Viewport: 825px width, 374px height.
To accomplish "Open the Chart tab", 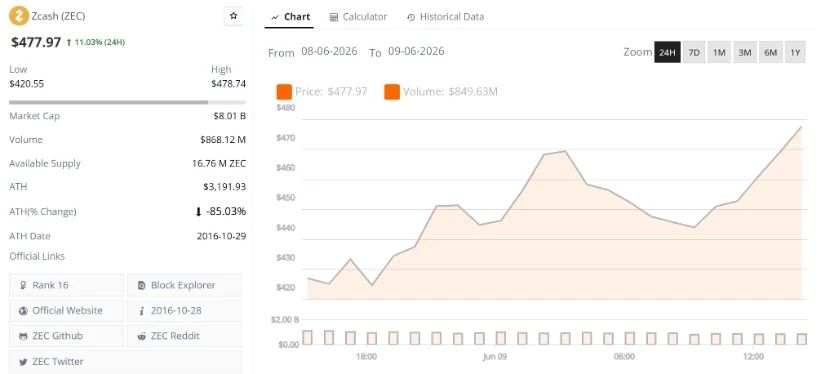I will point(290,17).
